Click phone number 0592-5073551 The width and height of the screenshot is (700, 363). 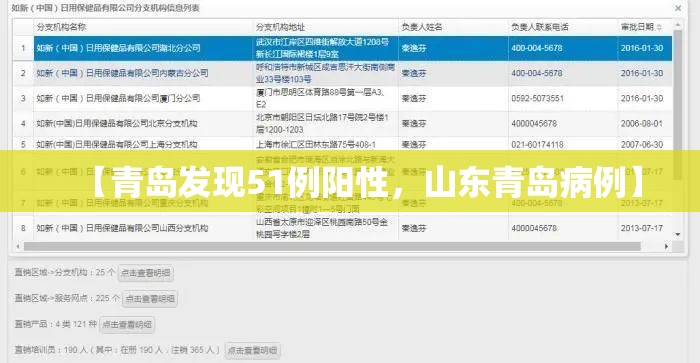pos(538,98)
